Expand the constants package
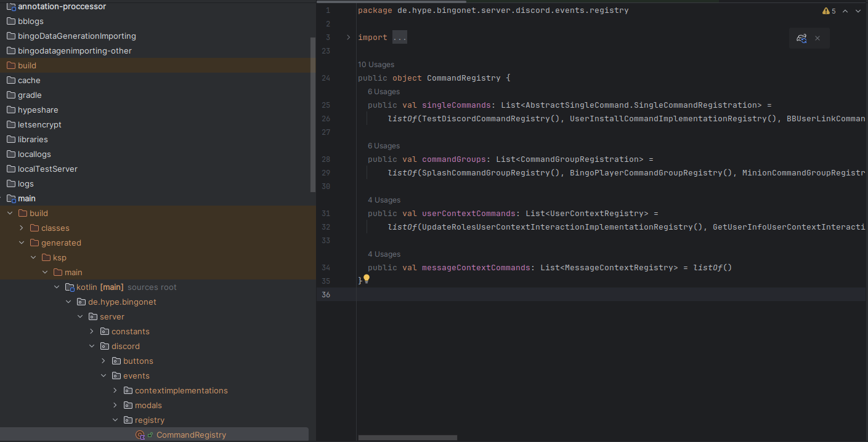Image resolution: width=868 pixels, height=442 pixels. click(92, 331)
